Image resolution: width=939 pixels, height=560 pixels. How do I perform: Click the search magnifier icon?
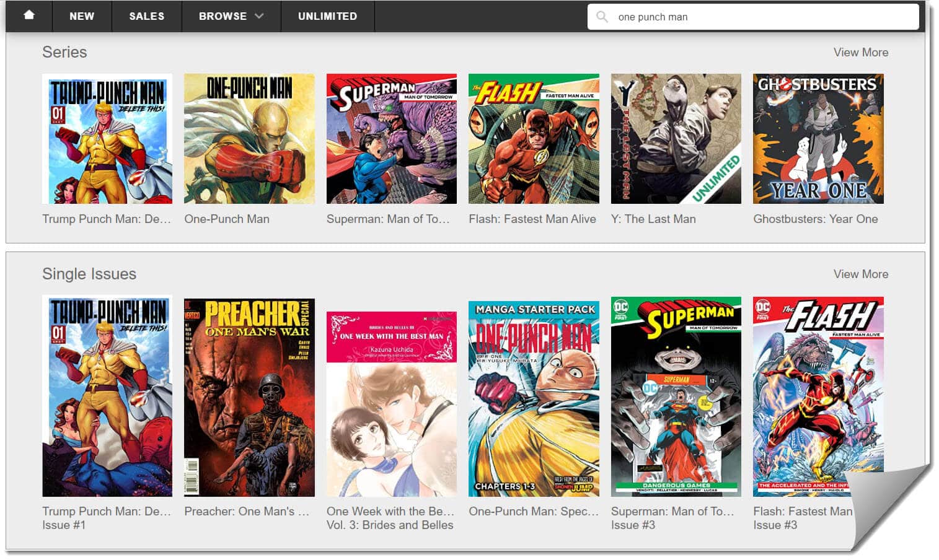click(x=602, y=17)
